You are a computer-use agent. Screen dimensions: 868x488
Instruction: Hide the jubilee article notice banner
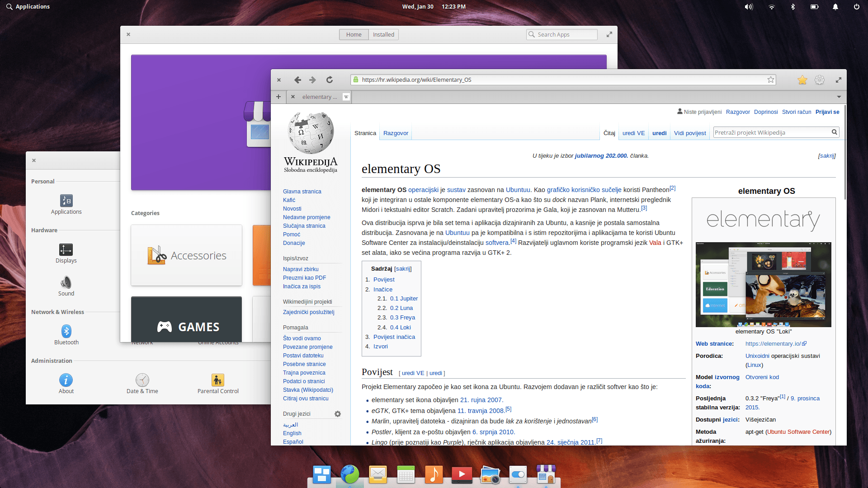click(826, 156)
